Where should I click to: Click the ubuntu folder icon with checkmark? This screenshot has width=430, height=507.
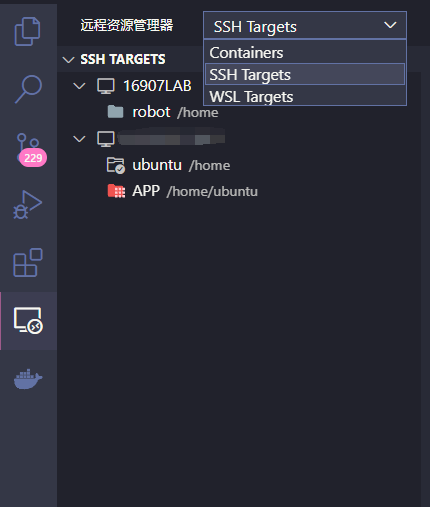click(116, 165)
